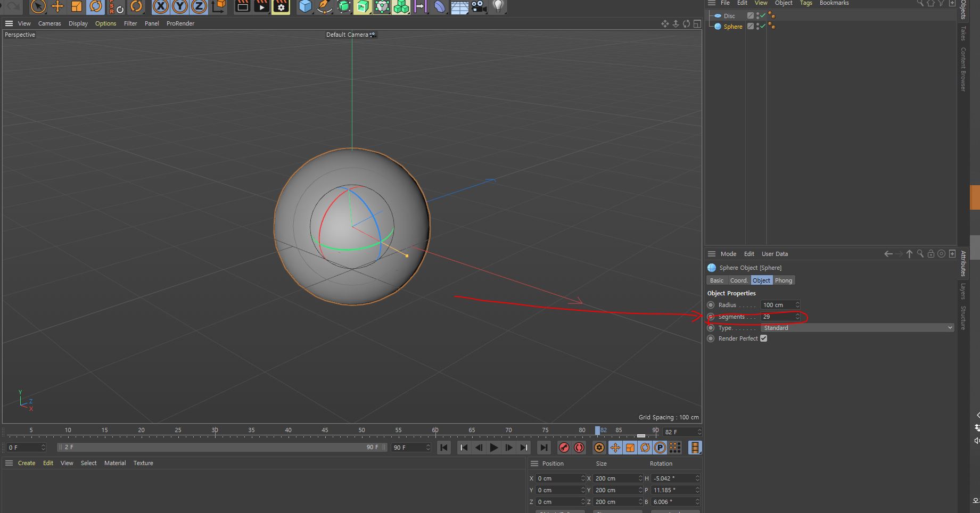Toggle the Disc object's enabled checkmark
Image resolution: width=980 pixels, height=513 pixels.
(x=763, y=15)
